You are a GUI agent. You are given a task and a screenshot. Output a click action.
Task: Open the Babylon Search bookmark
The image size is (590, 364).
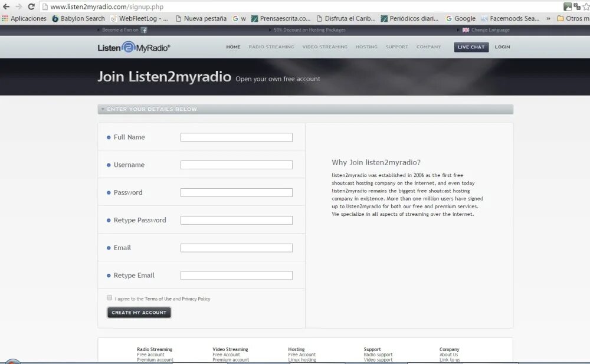pos(78,18)
